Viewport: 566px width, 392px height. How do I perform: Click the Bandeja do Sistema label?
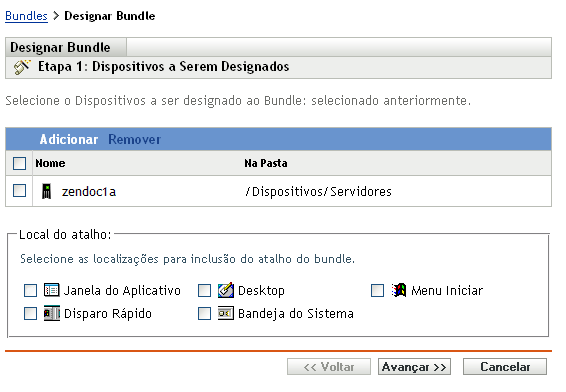tap(296, 314)
